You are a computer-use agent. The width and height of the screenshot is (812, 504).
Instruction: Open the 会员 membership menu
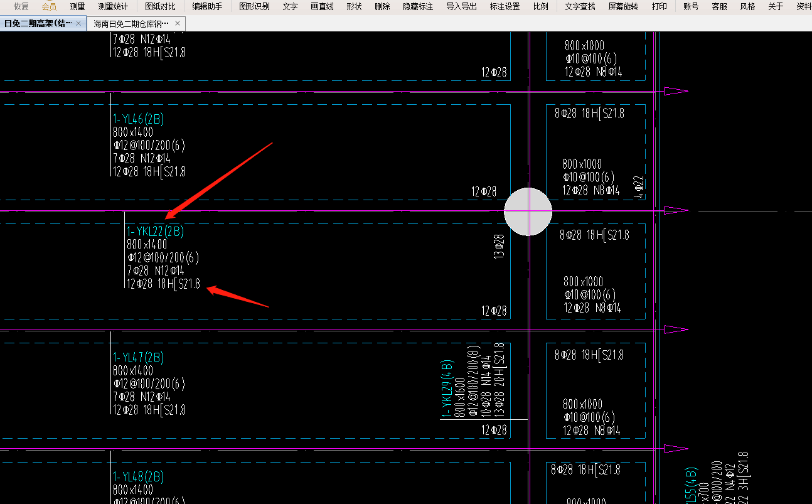49,6
